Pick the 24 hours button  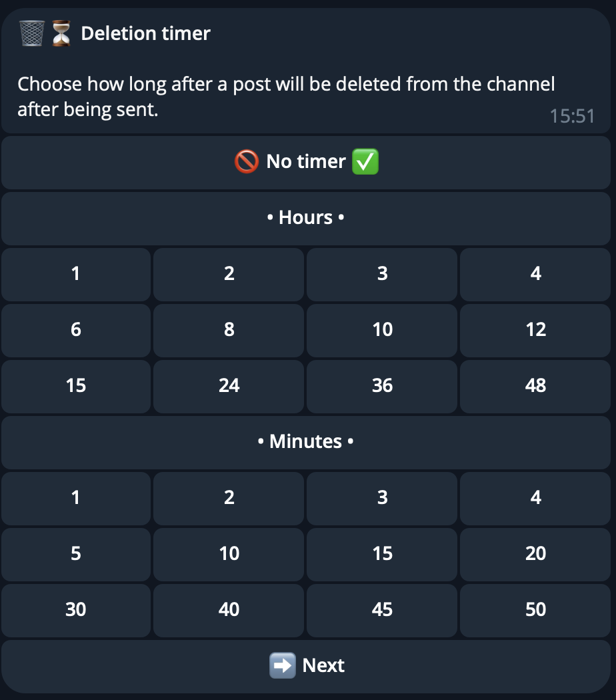point(229,386)
